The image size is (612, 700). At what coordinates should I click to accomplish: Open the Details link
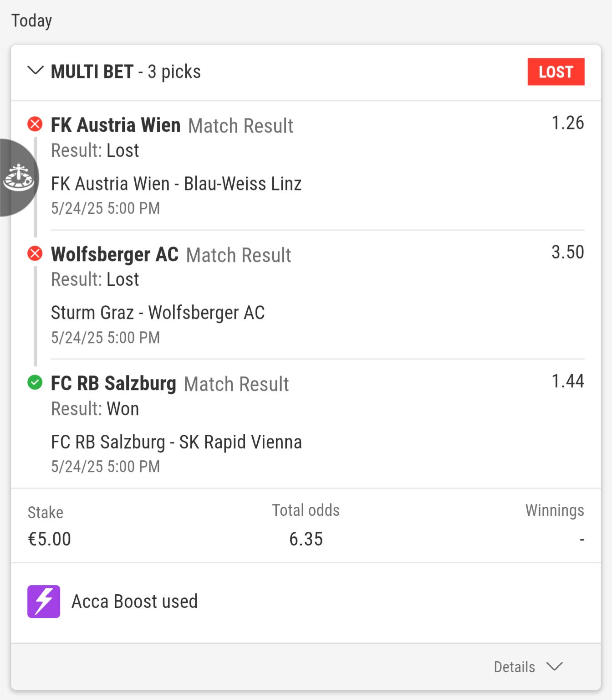pyautogui.click(x=515, y=667)
